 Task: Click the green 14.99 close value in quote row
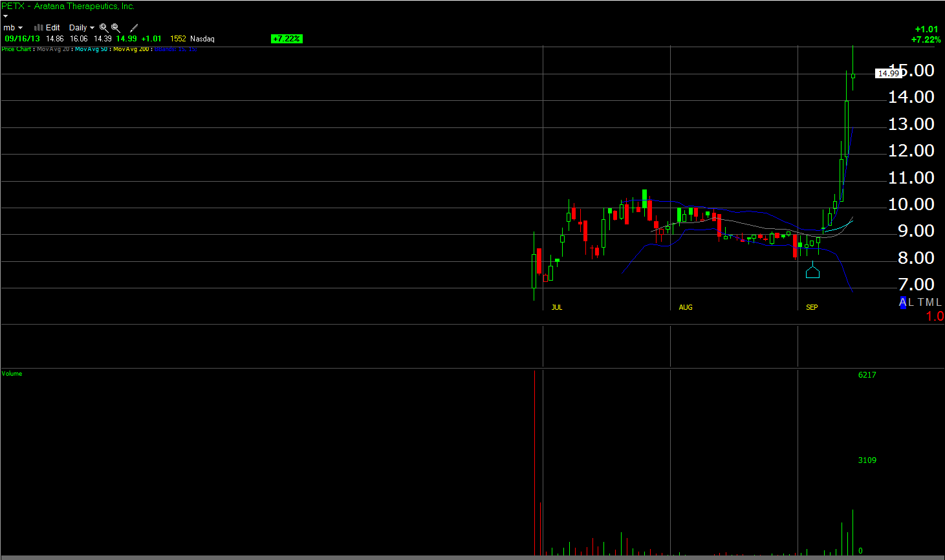click(x=127, y=39)
